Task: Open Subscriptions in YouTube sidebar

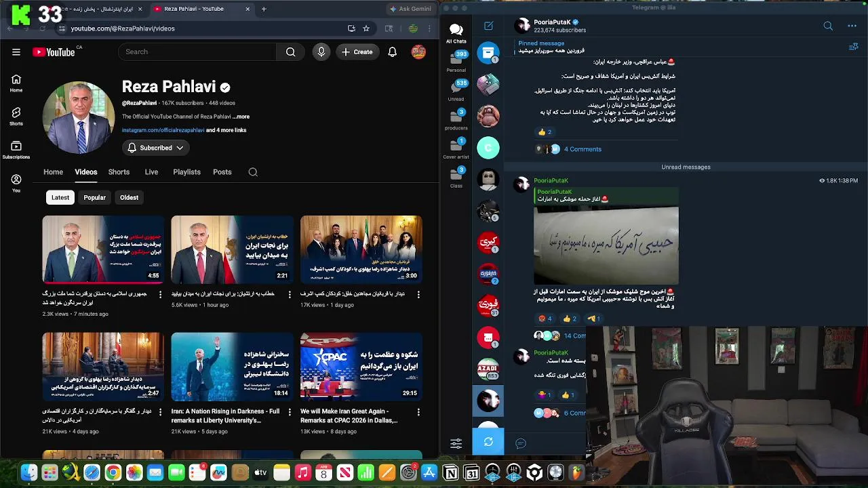Action: click(x=16, y=150)
